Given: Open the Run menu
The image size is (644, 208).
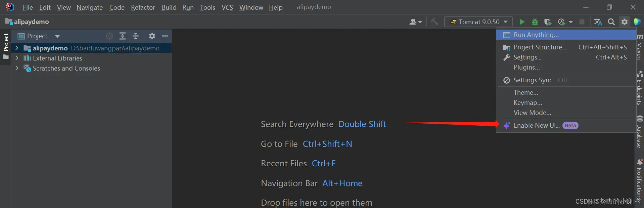Looking at the screenshot, I should 188,7.
